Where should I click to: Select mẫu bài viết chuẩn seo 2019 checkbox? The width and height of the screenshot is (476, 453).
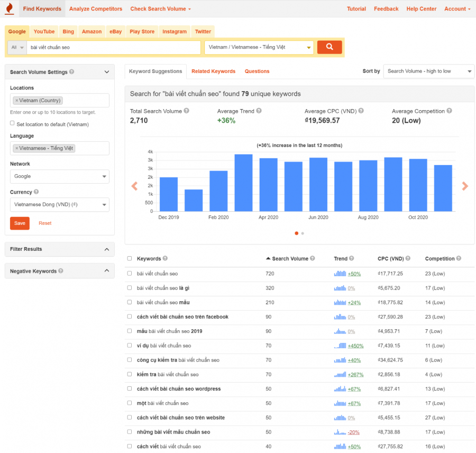click(x=130, y=331)
